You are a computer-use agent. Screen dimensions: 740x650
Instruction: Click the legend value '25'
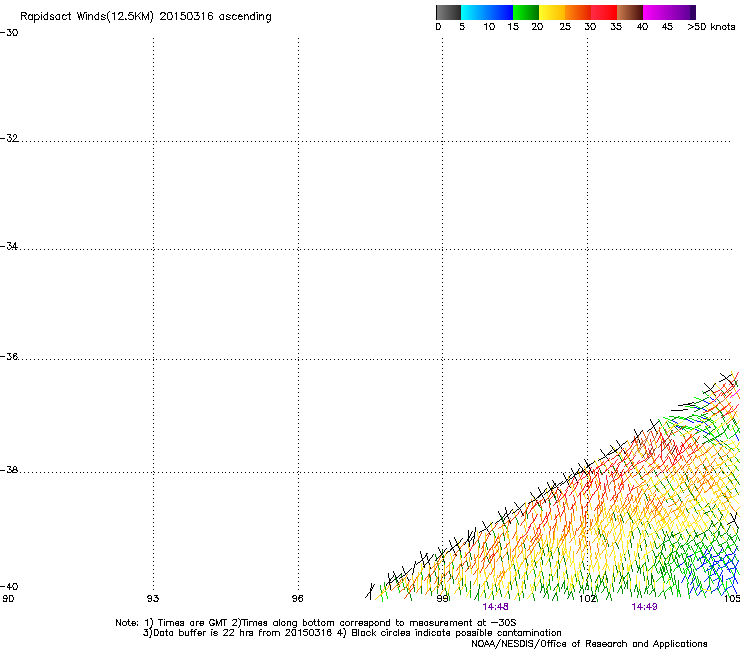click(565, 27)
